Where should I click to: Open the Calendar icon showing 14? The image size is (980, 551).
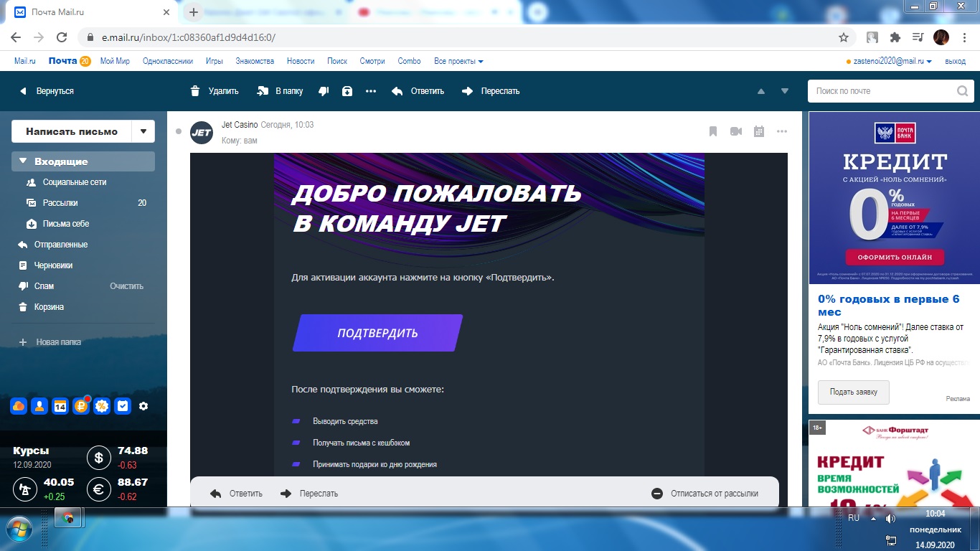pos(60,406)
